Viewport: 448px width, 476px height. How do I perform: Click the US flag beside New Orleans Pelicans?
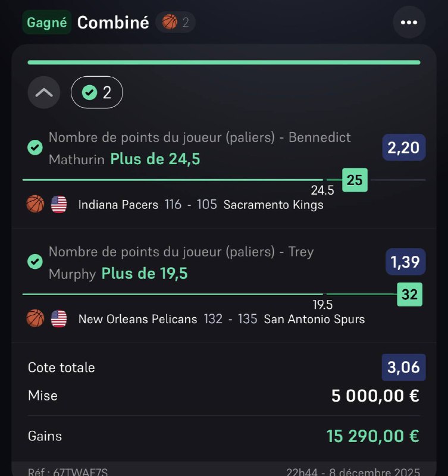[x=59, y=319]
